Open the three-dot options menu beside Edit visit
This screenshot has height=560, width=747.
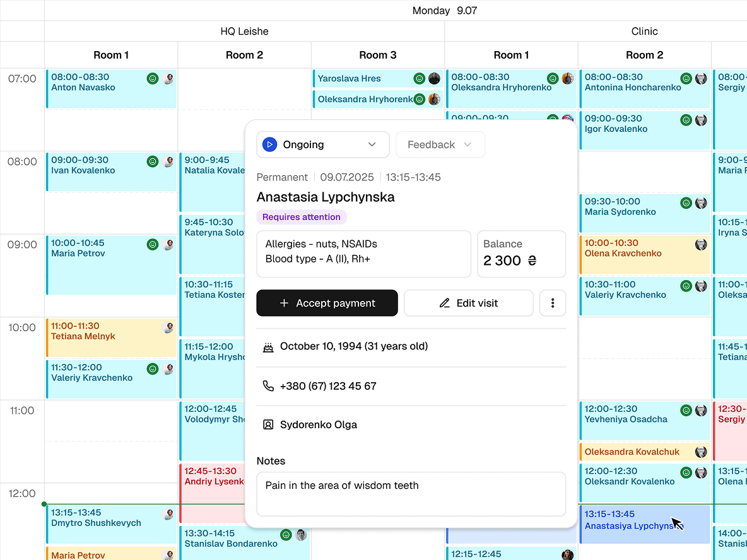coord(553,303)
